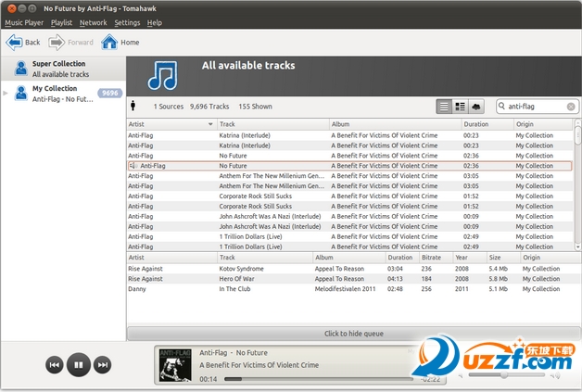The width and height of the screenshot is (582, 392).
Task: Open the Settings menu
Action: click(x=127, y=22)
